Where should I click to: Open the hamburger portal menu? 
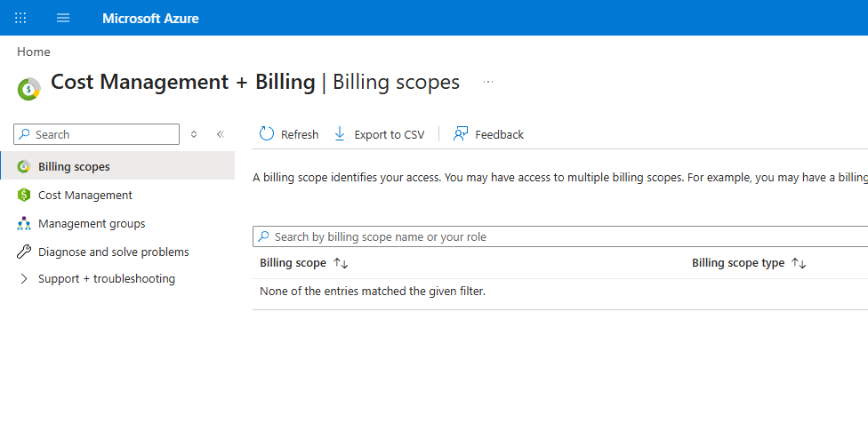pyautogui.click(x=63, y=18)
